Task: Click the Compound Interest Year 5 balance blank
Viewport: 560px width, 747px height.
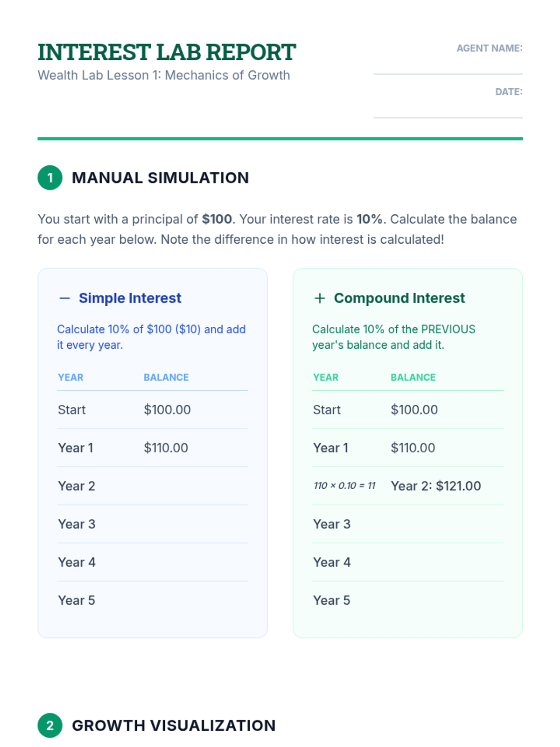Action: [446, 600]
